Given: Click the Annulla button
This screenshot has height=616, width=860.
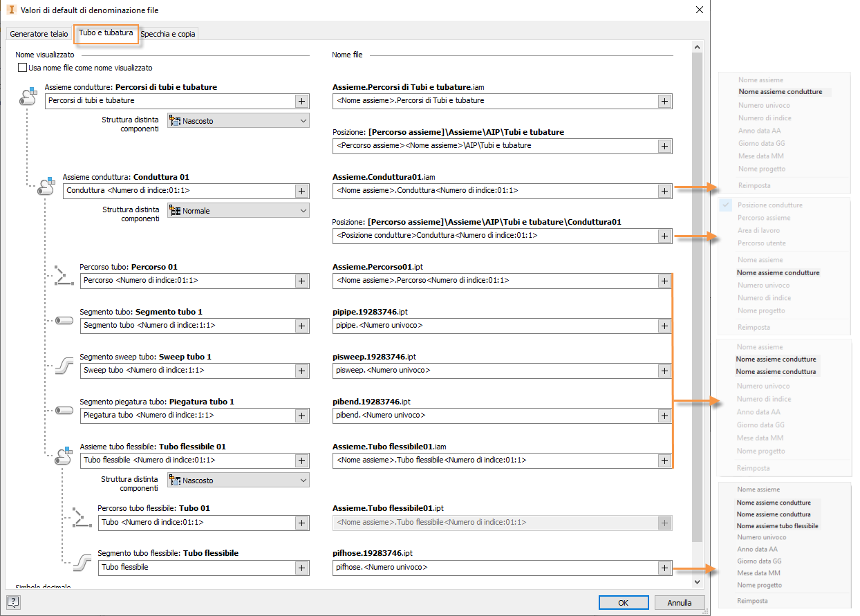Looking at the screenshot, I should pos(679,603).
